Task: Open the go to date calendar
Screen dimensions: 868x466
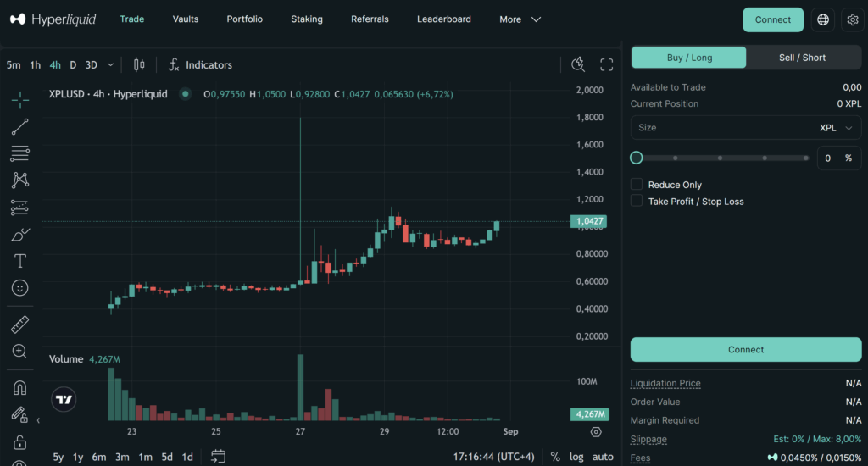Action: coord(218,457)
